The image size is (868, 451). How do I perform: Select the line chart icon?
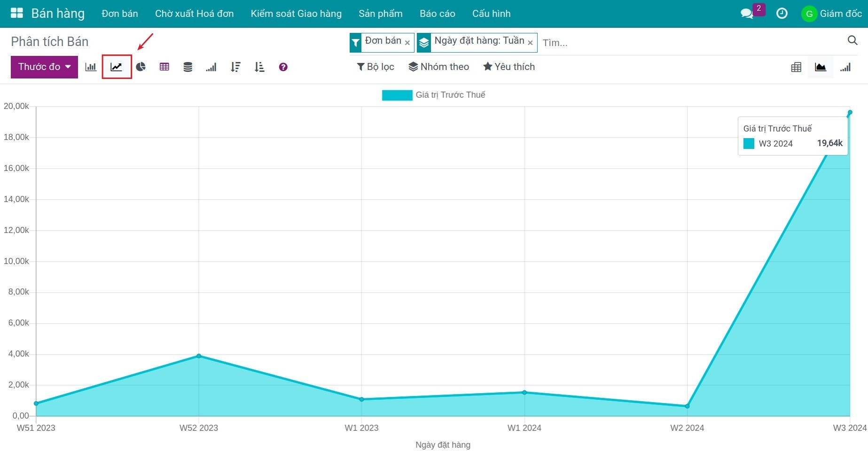[x=117, y=67]
